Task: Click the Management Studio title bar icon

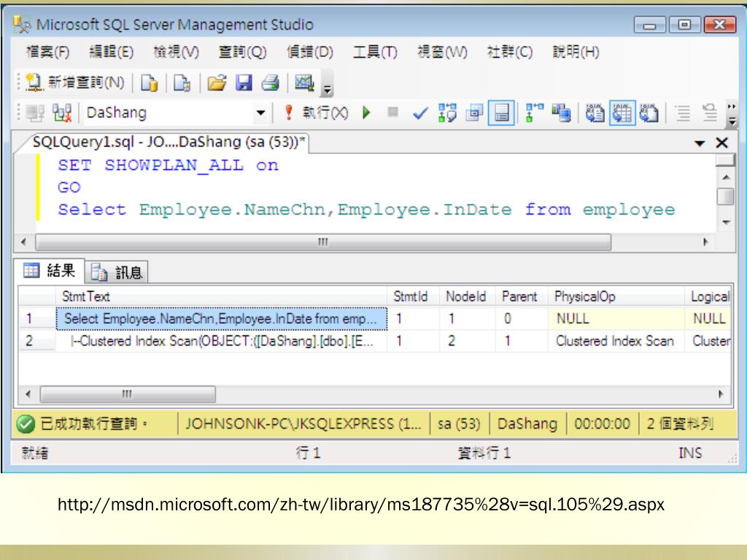Action: pyautogui.click(x=22, y=24)
